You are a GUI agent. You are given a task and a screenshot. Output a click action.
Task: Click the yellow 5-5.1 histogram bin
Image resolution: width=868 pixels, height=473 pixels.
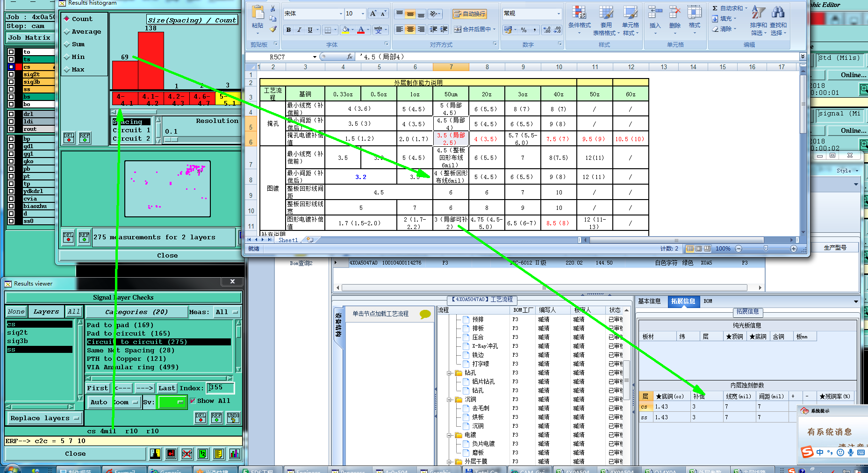click(x=228, y=99)
